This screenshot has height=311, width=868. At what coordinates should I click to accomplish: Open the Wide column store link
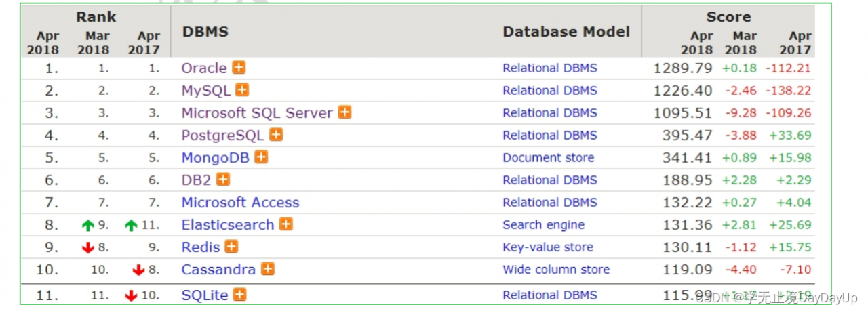coord(555,269)
